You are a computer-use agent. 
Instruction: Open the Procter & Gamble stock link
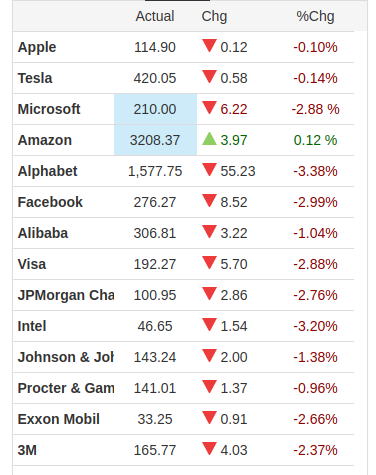tap(66, 388)
